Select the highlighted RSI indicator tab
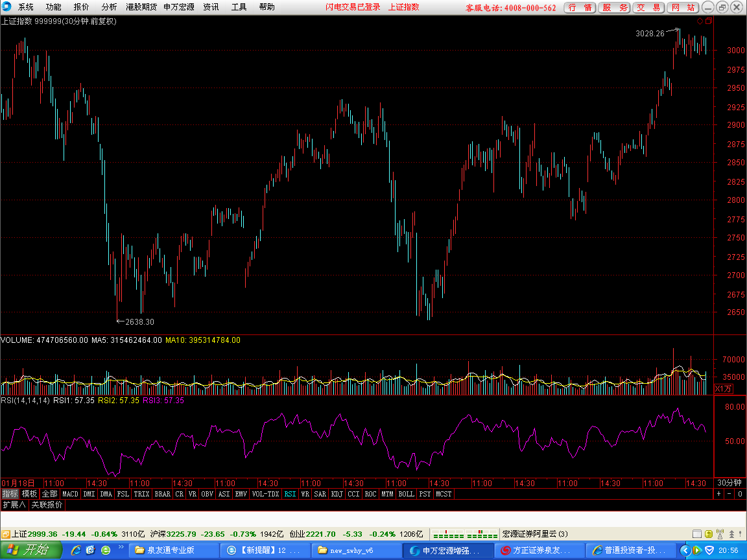The width and height of the screenshot is (747, 560). [x=290, y=494]
